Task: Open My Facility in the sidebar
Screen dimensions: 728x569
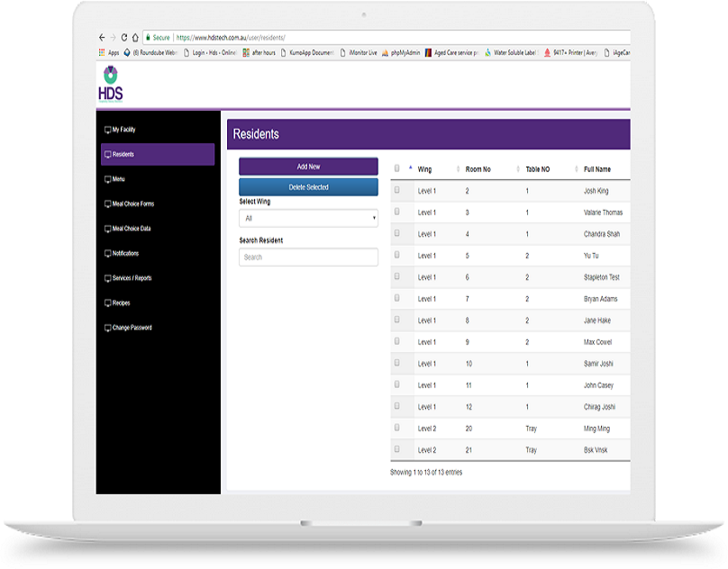Action: tap(123, 130)
